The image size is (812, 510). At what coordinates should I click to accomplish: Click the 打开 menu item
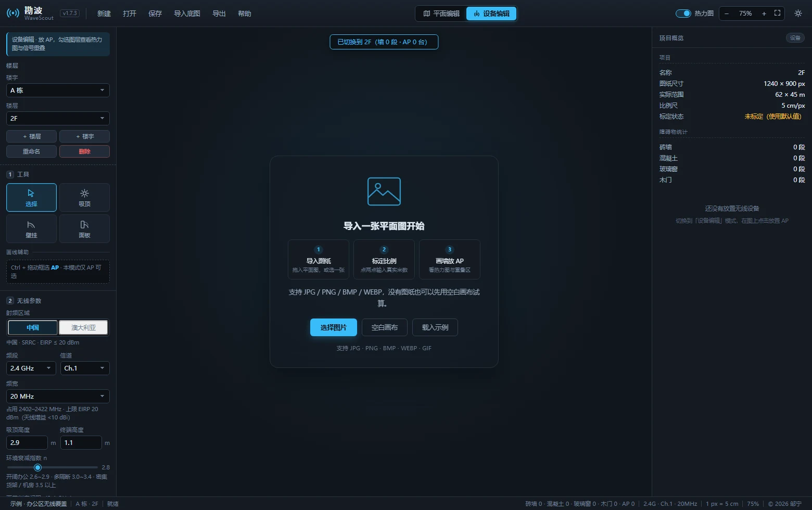coord(130,14)
